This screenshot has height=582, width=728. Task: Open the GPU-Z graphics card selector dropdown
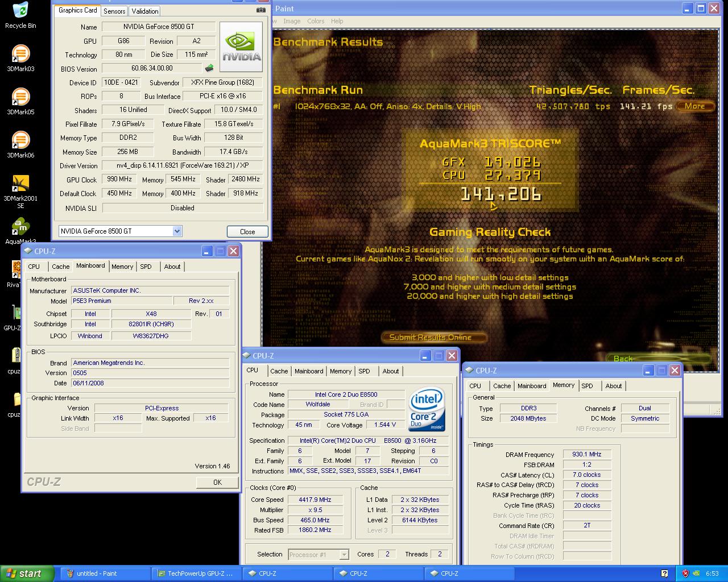[177, 231]
